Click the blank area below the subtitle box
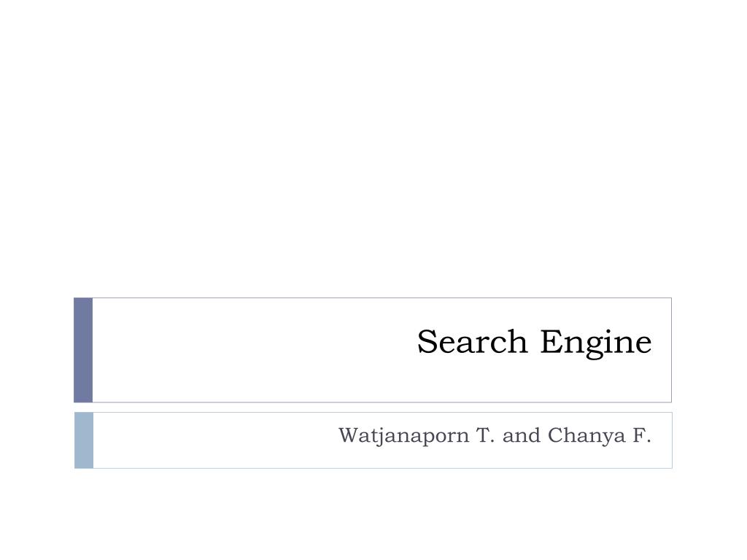 coord(373,514)
